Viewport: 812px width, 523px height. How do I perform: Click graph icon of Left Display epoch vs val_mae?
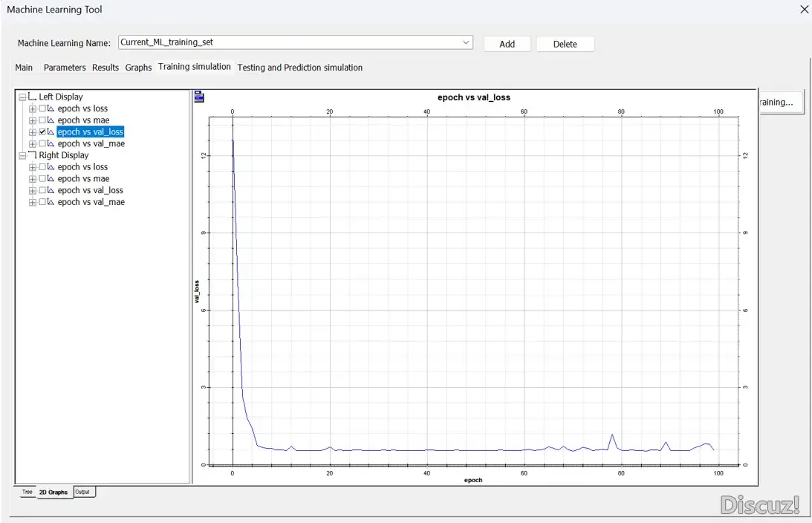click(x=51, y=144)
